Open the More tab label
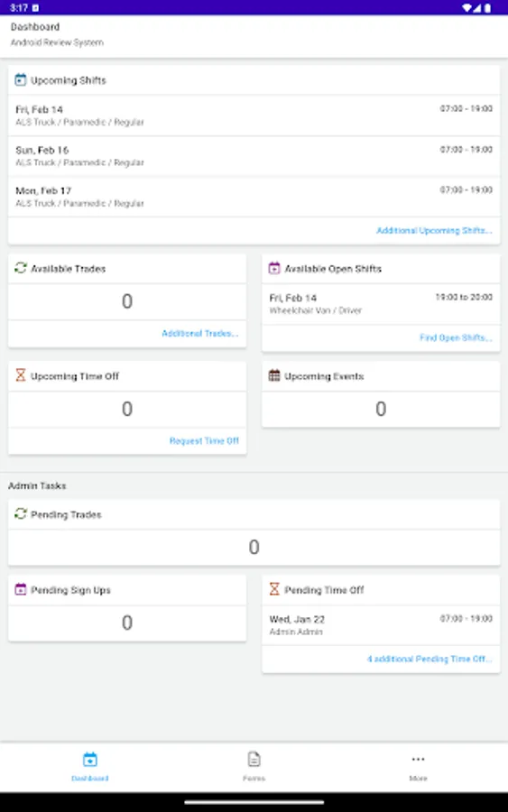The image size is (508, 812). 418,779
